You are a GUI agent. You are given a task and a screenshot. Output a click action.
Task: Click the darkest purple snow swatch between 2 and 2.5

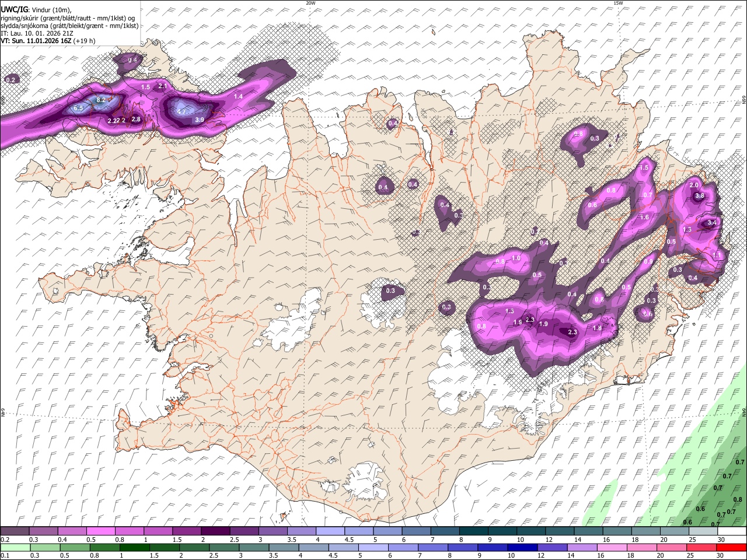pyautogui.click(x=215, y=531)
